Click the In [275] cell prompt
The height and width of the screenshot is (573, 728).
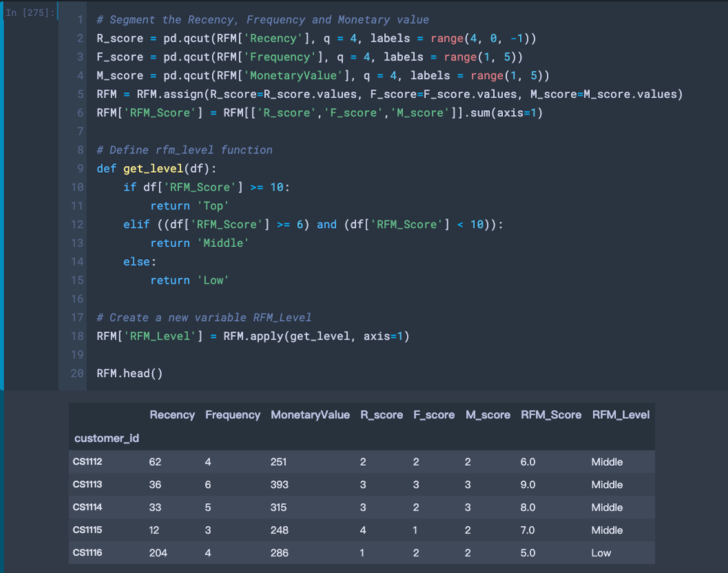[x=29, y=12]
